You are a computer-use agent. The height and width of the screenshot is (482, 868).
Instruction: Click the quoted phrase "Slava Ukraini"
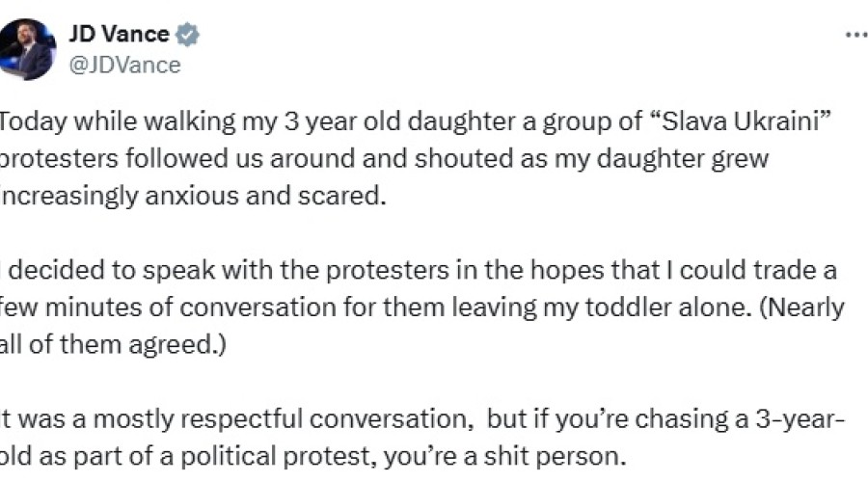739,120
